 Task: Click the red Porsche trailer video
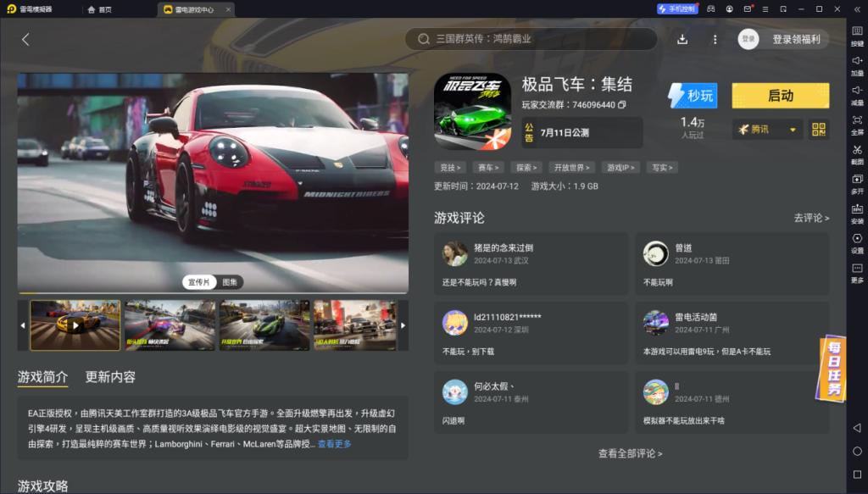[213, 182]
